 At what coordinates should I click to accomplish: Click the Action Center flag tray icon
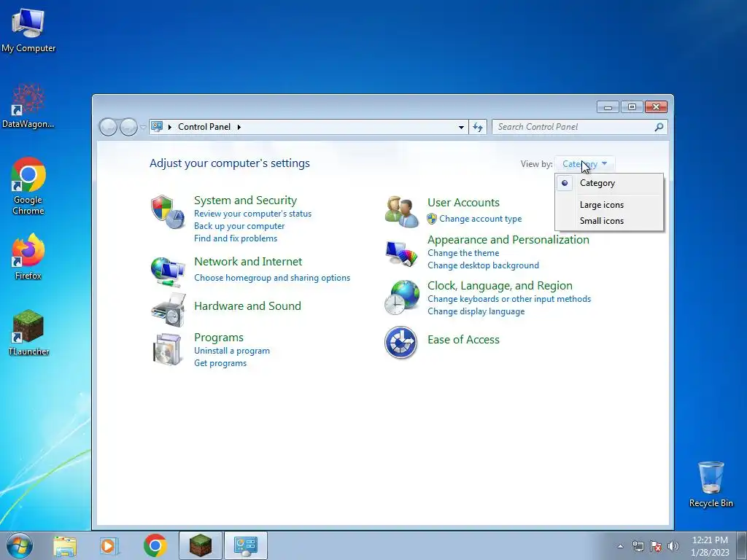point(656,546)
